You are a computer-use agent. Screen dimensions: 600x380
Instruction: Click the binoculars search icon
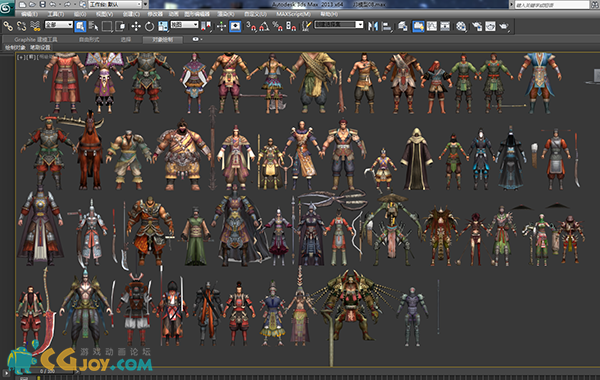(595, 5)
